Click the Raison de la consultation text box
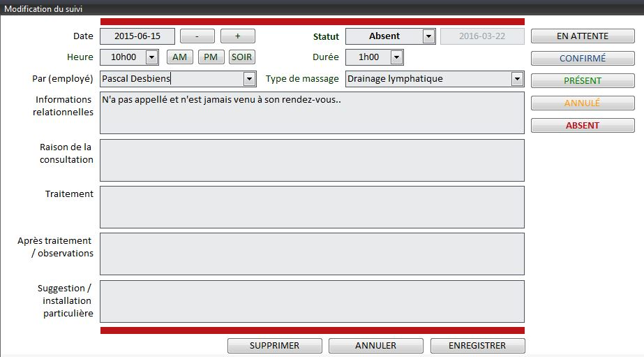This screenshot has height=357, width=644. pyautogui.click(x=312, y=160)
